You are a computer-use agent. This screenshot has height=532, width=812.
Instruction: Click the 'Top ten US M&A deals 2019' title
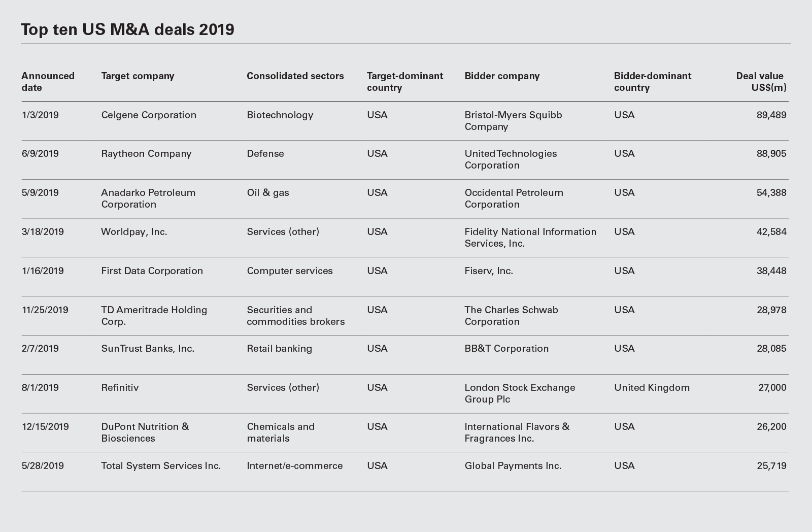tap(127, 29)
